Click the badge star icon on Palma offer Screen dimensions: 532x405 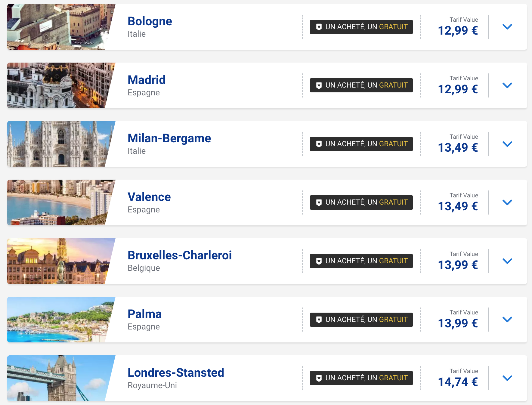point(319,320)
